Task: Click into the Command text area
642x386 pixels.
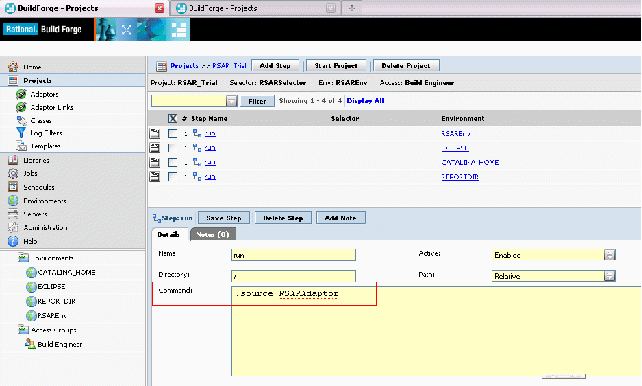Action: (436, 331)
